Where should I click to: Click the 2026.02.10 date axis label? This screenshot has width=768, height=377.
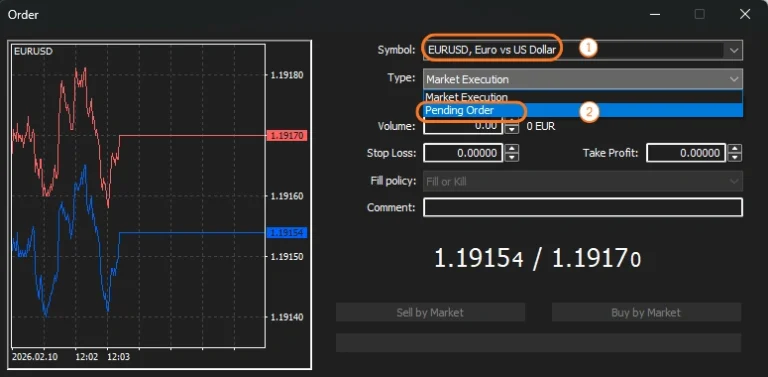click(35, 357)
